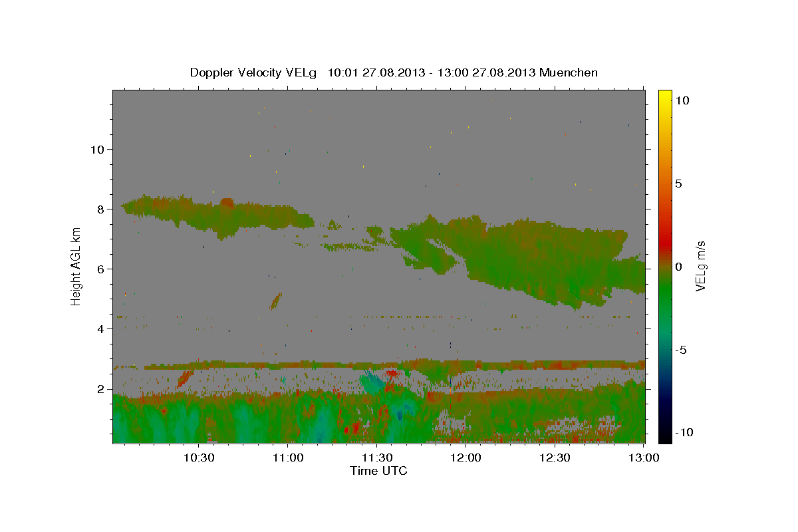Click the height axis label '4'
The width and height of the screenshot is (798, 532).
(100, 329)
